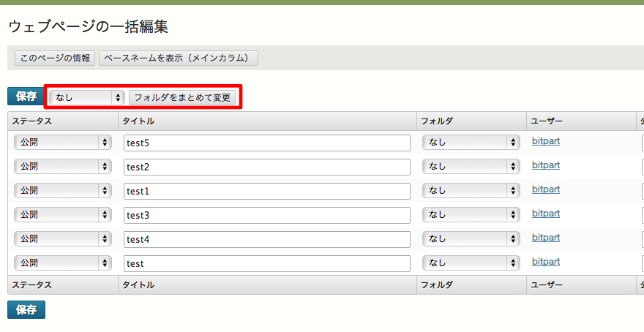Image resolution: width=644 pixels, height=332 pixels.
Task: Click the top 保存 button
Action: [26, 97]
